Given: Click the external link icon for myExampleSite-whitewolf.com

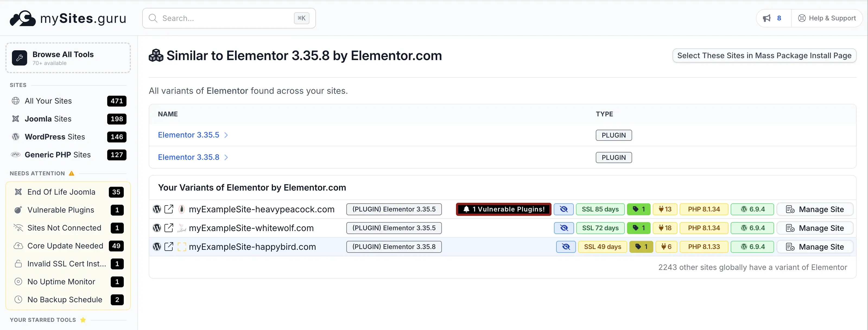Looking at the screenshot, I should 169,228.
